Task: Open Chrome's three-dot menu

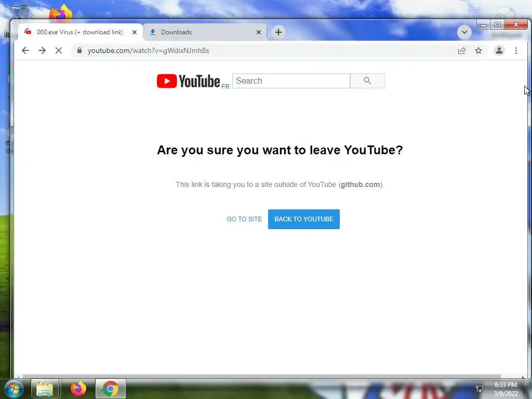Action: point(516,50)
